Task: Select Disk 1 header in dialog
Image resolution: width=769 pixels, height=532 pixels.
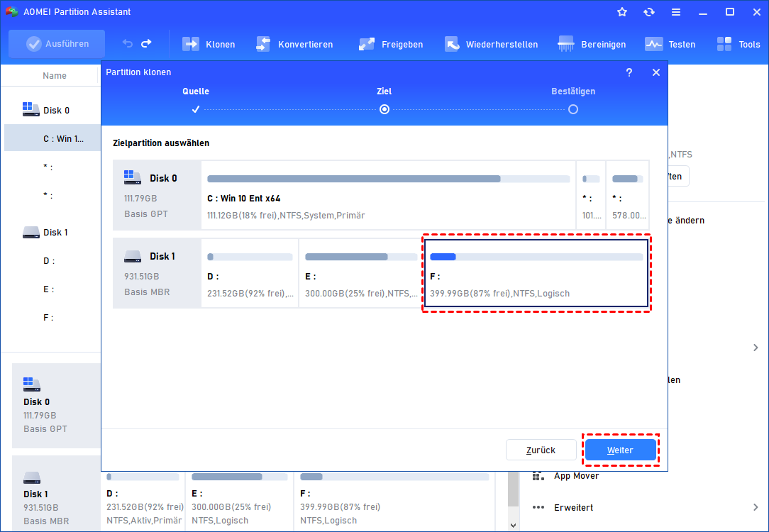Action: [x=157, y=273]
